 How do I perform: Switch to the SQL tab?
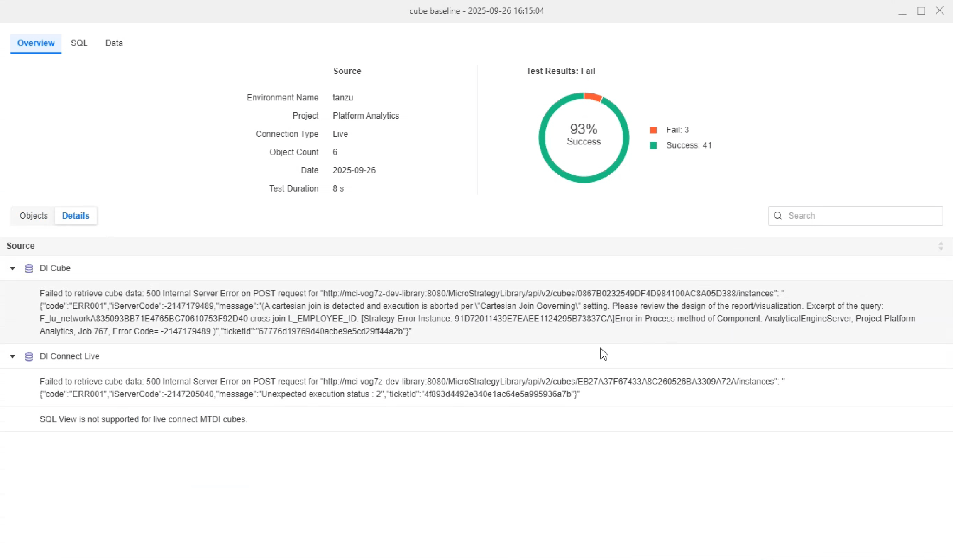point(79,43)
